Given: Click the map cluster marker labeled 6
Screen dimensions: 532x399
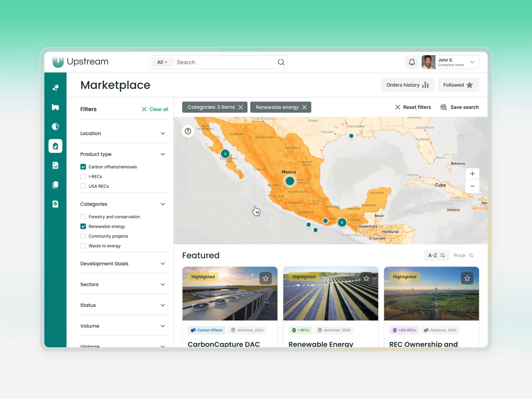Looking at the screenshot, I should click(x=342, y=222).
